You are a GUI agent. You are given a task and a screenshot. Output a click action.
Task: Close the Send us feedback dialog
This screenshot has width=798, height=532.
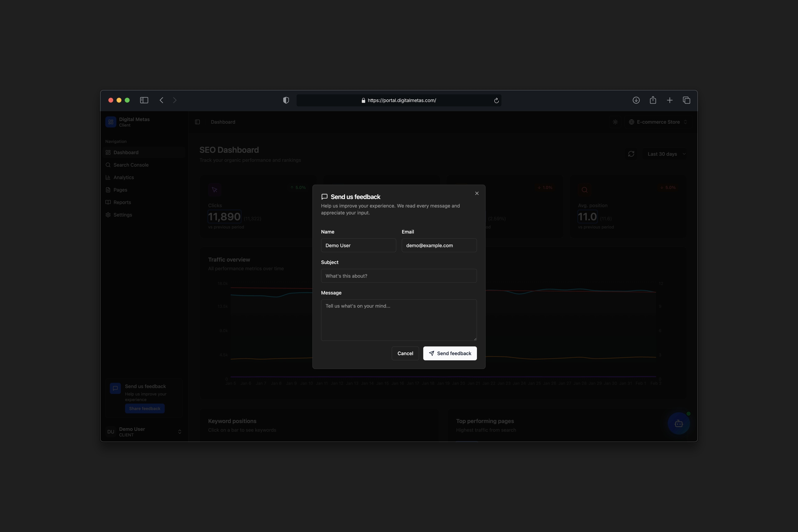477,193
